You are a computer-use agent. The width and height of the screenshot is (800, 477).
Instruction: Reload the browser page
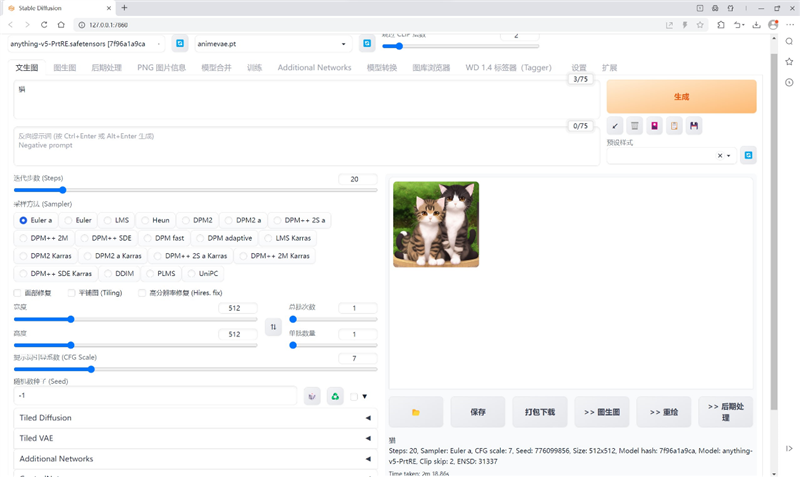44,24
